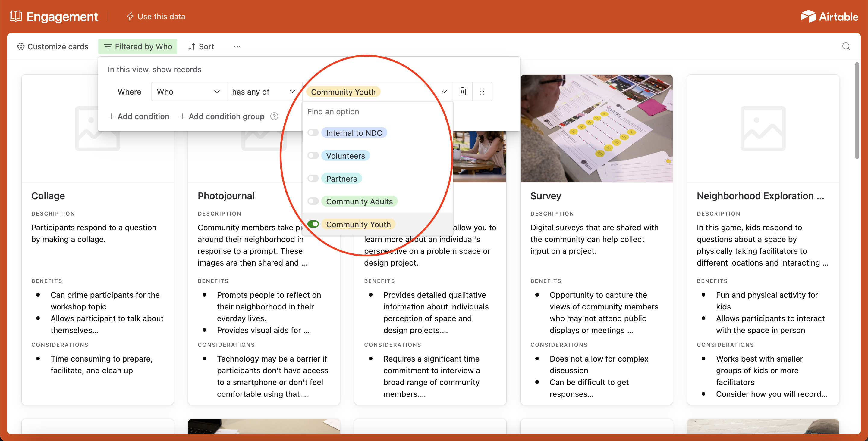
Task: Click the drag handle dots icon
Action: coord(482,92)
